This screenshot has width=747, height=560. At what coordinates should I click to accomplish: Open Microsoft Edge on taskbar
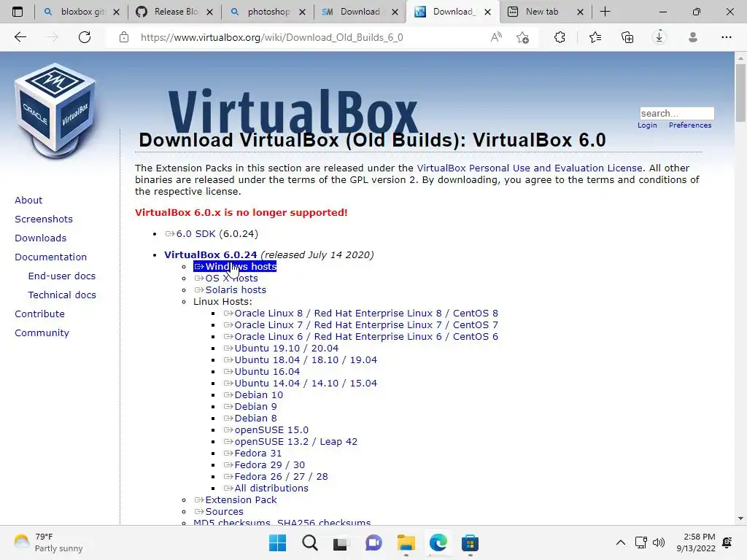pyautogui.click(x=438, y=542)
